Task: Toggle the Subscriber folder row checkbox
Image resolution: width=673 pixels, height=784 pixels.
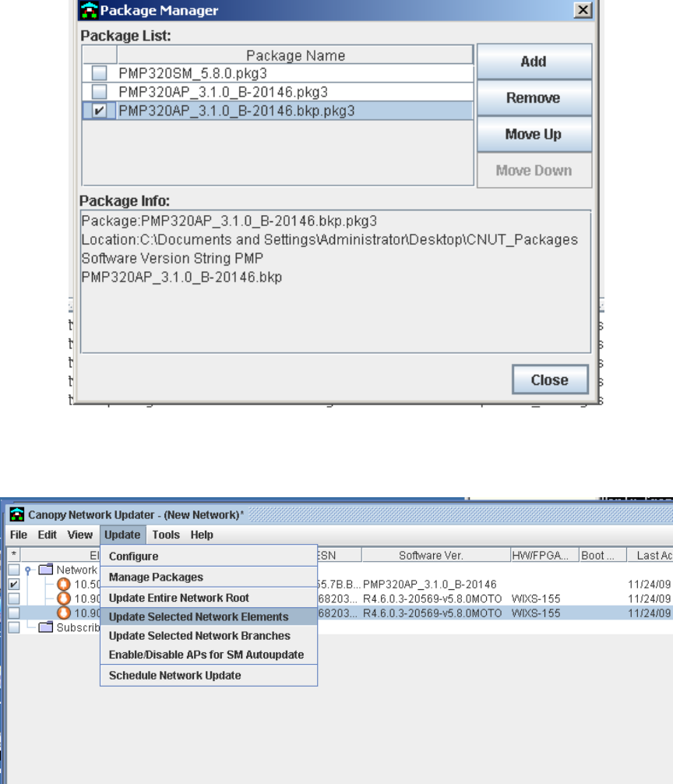Action: (x=14, y=627)
